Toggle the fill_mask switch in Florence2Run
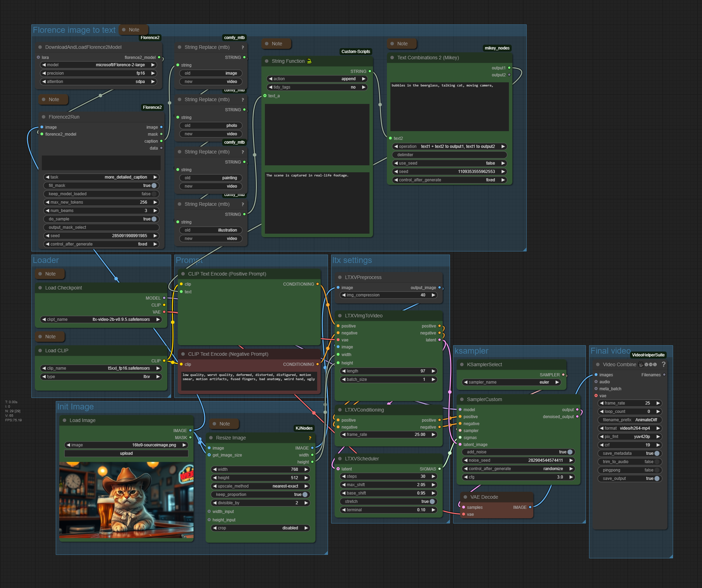 coord(154,186)
